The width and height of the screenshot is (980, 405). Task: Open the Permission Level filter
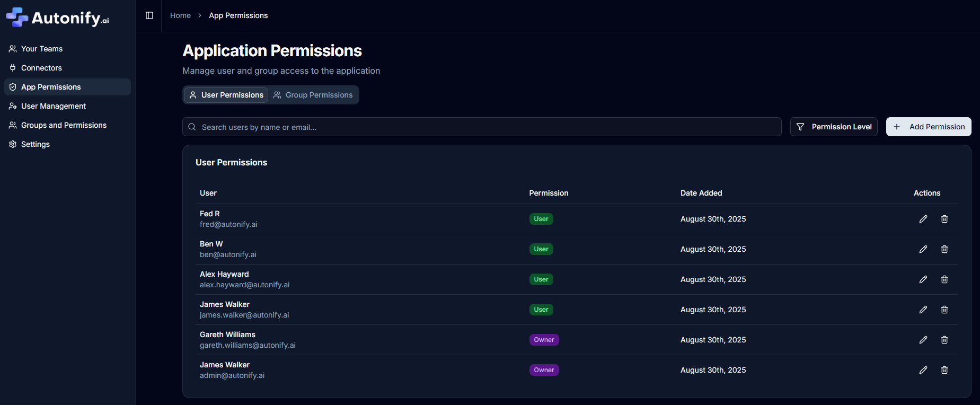(834, 127)
